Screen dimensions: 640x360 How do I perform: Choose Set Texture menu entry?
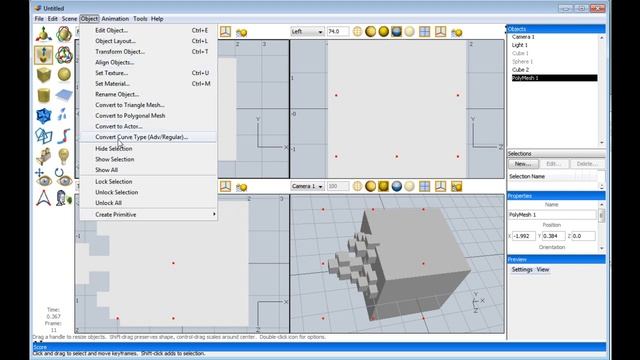[149, 73]
